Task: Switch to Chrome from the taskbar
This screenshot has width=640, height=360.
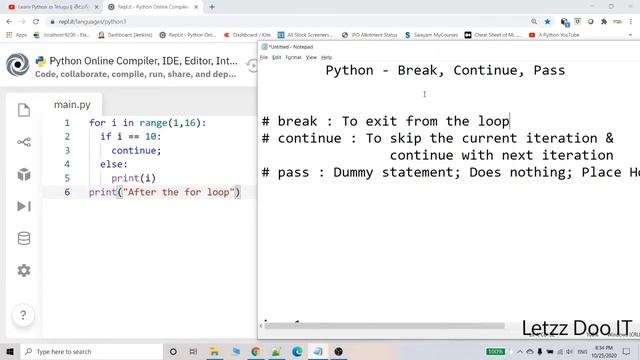Action: click(256, 351)
